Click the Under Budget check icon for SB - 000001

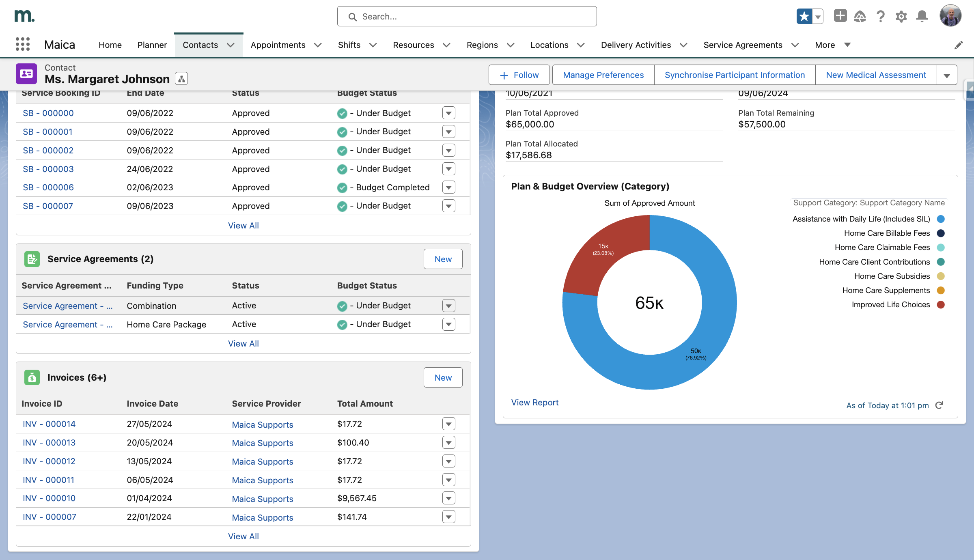pos(342,132)
